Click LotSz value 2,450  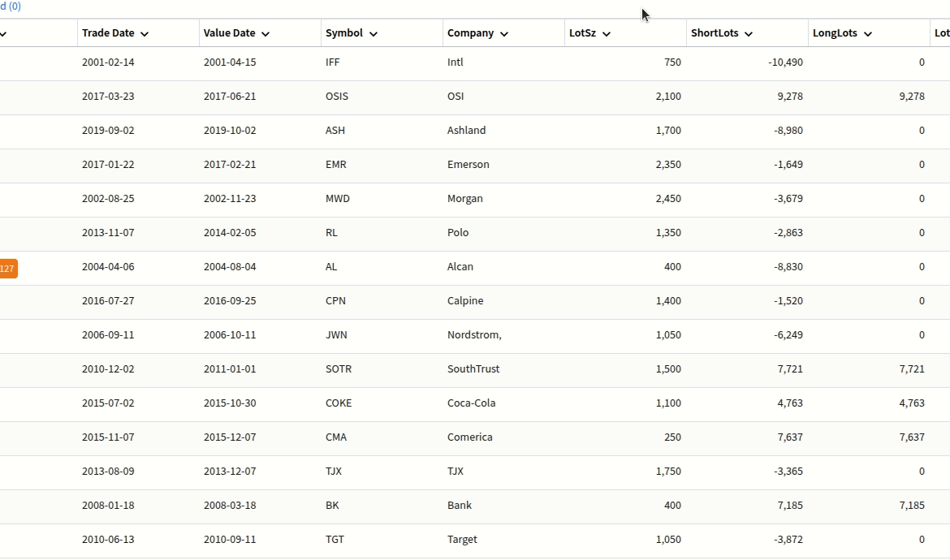point(668,198)
